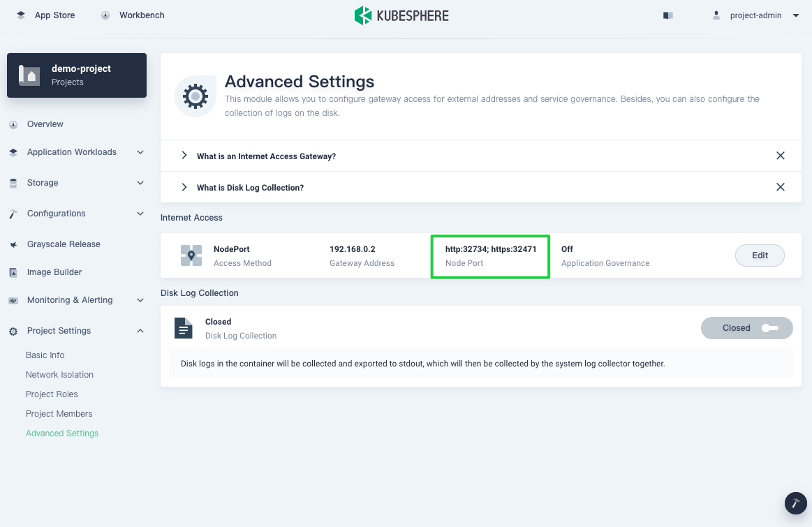
Task: Click the user avatar icon
Action: tap(716, 15)
